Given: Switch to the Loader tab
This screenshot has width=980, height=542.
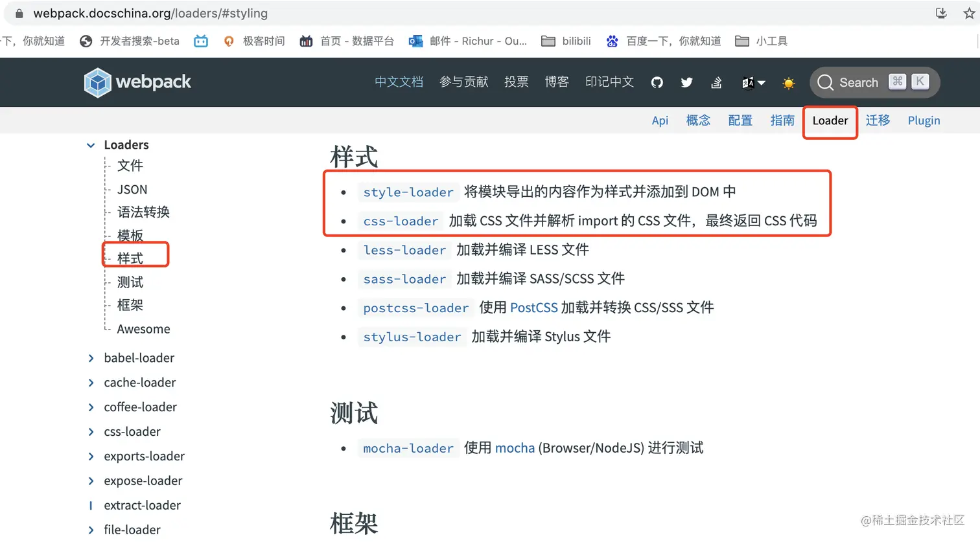Looking at the screenshot, I should pyautogui.click(x=830, y=121).
